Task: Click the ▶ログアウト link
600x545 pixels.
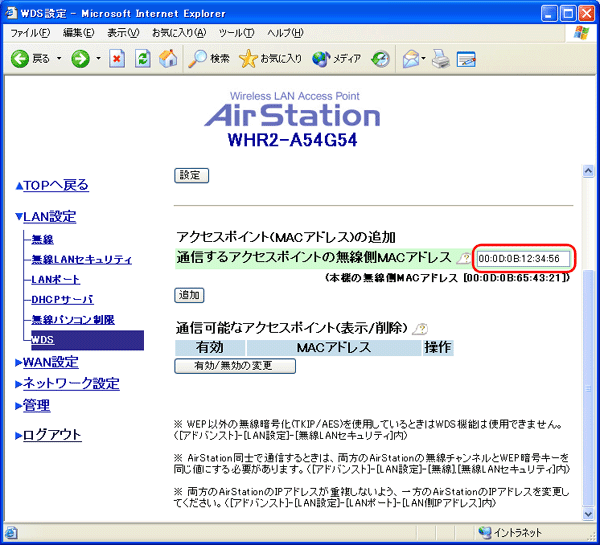Action: click(x=48, y=435)
